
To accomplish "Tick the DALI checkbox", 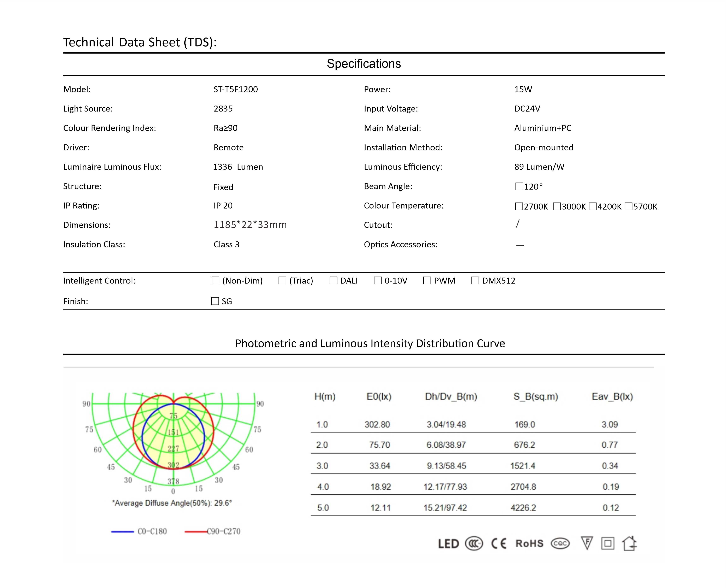I will [x=334, y=281].
